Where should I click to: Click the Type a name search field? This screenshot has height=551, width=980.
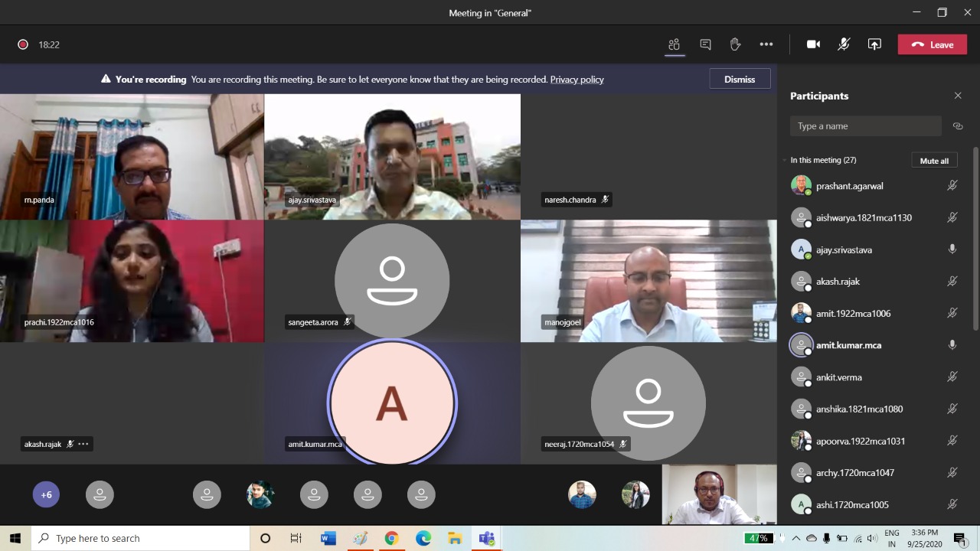pyautogui.click(x=865, y=126)
